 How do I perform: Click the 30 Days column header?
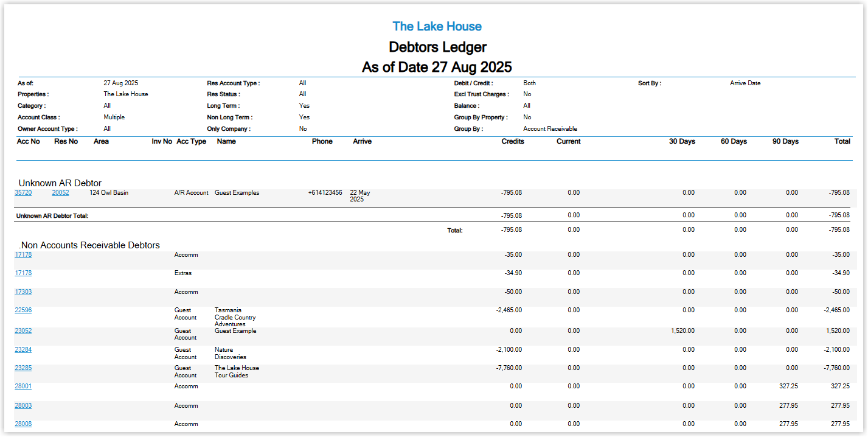click(681, 141)
